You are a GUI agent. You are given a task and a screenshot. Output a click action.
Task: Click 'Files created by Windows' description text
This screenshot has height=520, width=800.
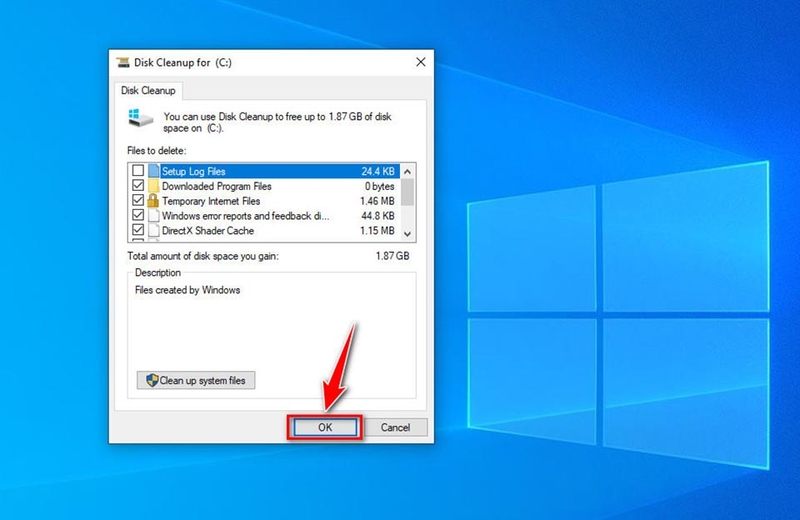[x=187, y=290]
